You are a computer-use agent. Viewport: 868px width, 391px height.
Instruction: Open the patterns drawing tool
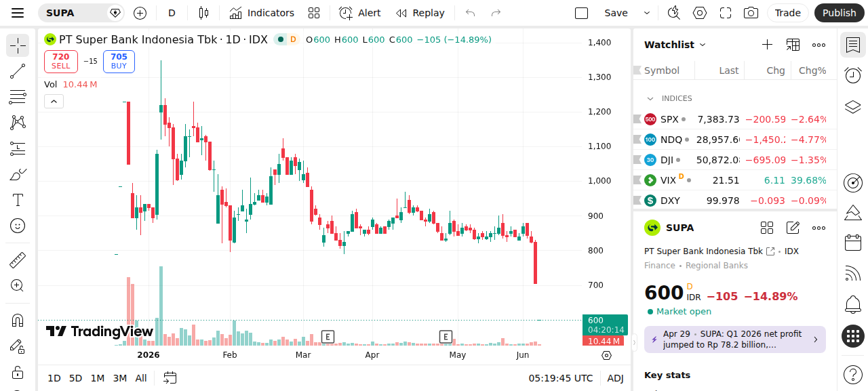(x=18, y=123)
